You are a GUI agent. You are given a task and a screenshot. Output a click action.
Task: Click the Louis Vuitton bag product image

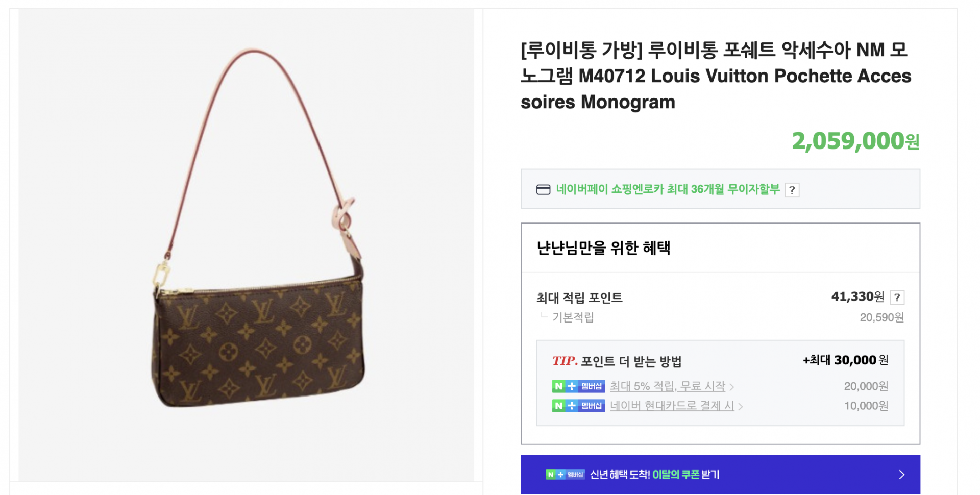point(247,244)
